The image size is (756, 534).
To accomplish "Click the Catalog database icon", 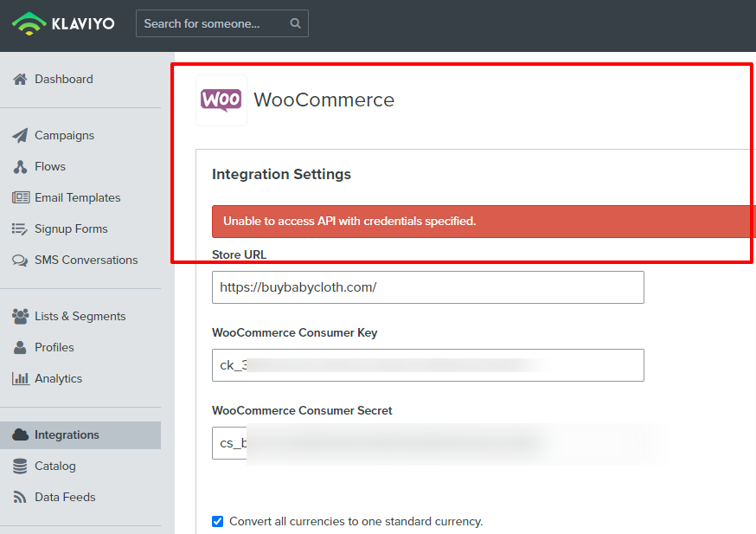I will [20, 466].
